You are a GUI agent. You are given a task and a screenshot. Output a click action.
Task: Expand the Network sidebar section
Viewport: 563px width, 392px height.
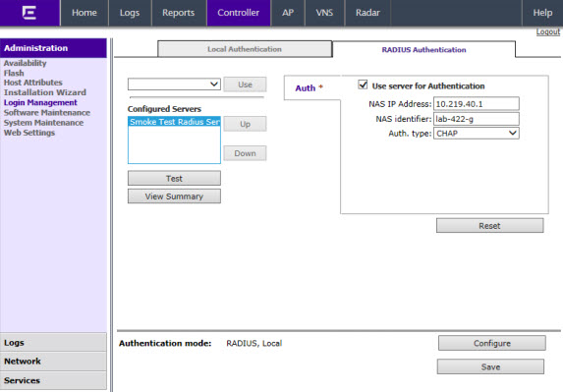pyautogui.click(x=53, y=362)
